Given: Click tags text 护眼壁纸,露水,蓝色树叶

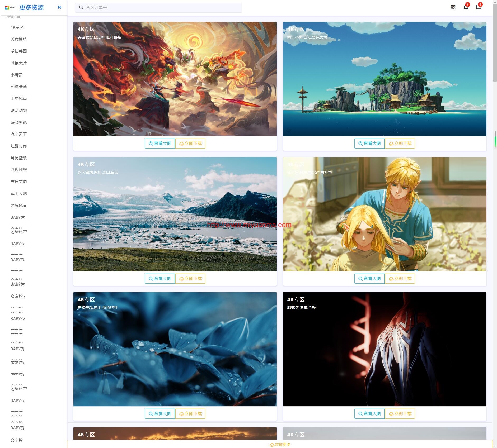Looking at the screenshot, I should pyautogui.click(x=97, y=307).
